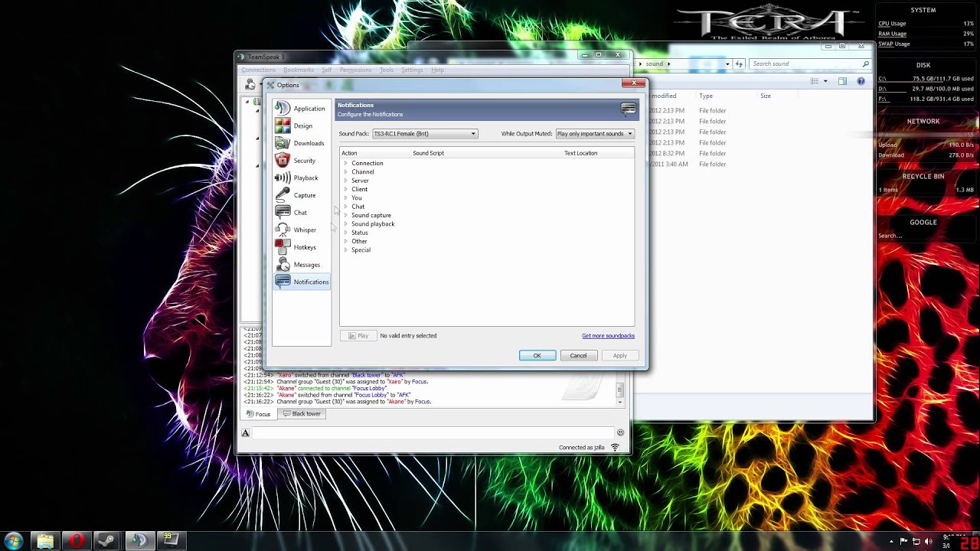The height and width of the screenshot is (551, 980).
Task: Sort by the Sound Script column header
Action: 428,153
